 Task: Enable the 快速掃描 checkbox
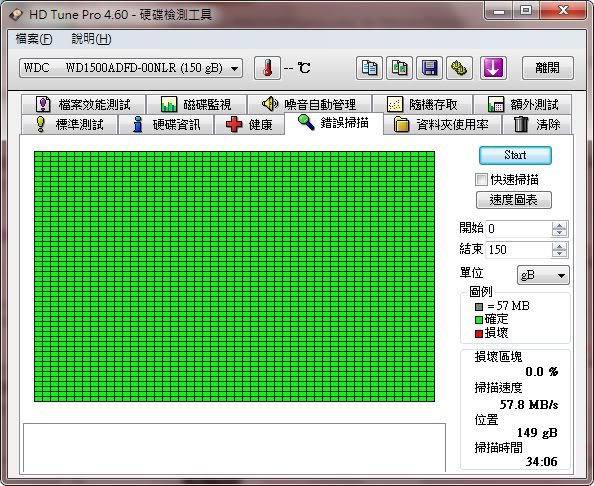[481, 180]
